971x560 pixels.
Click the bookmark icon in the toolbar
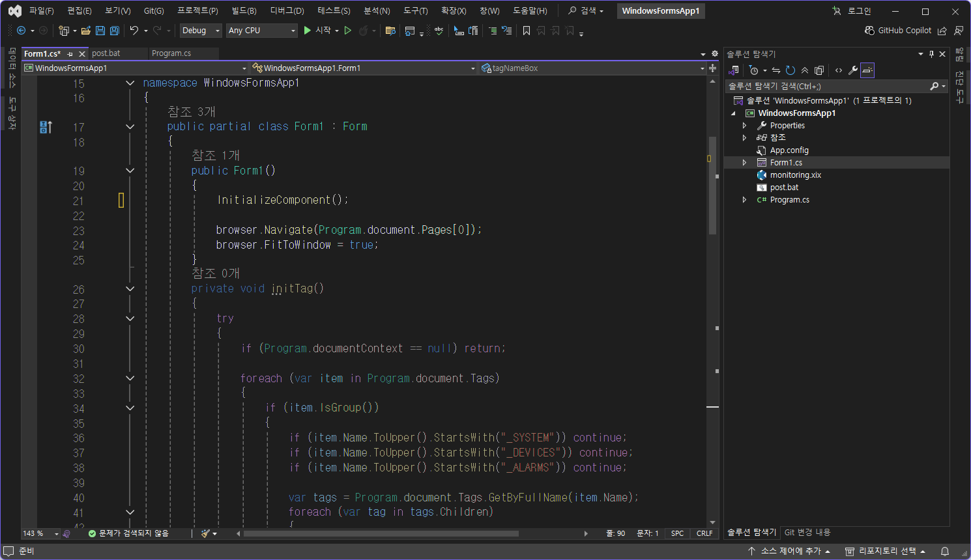(x=527, y=31)
